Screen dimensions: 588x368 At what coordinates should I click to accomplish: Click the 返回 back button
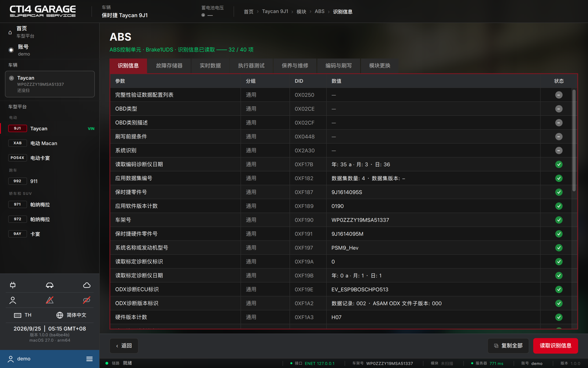point(124,346)
